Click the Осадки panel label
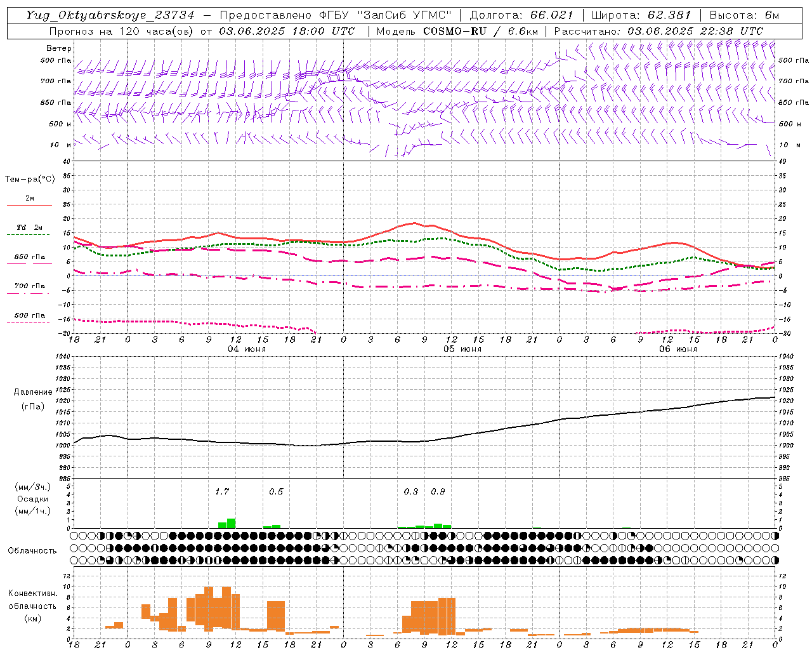The image size is (812, 650). pyautogui.click(x=33, y=499)
